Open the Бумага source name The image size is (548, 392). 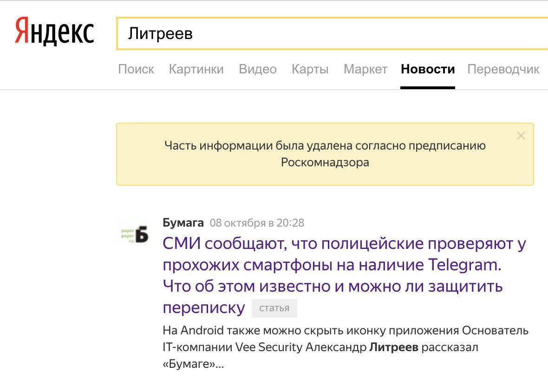[x=183, y=222]
